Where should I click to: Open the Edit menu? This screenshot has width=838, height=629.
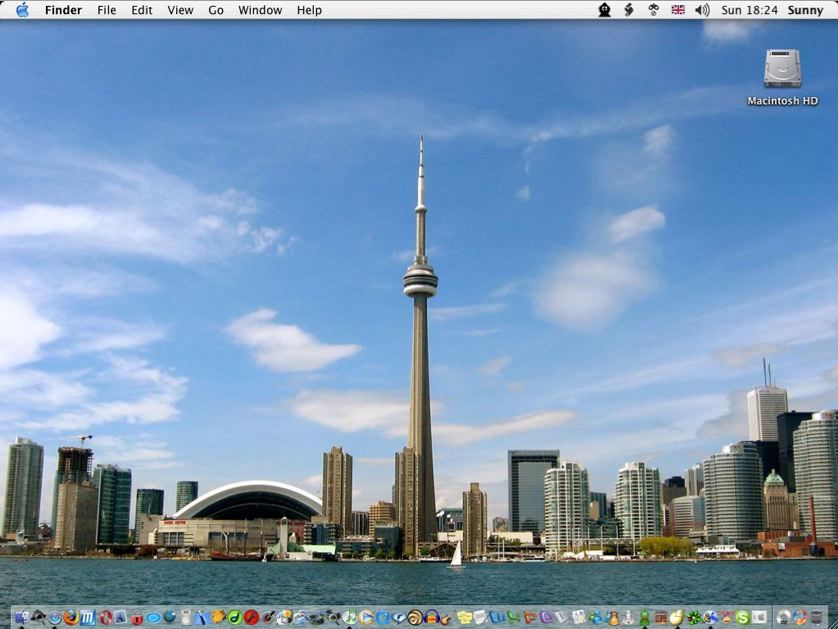pyautogui.click(x=142, y=10)
